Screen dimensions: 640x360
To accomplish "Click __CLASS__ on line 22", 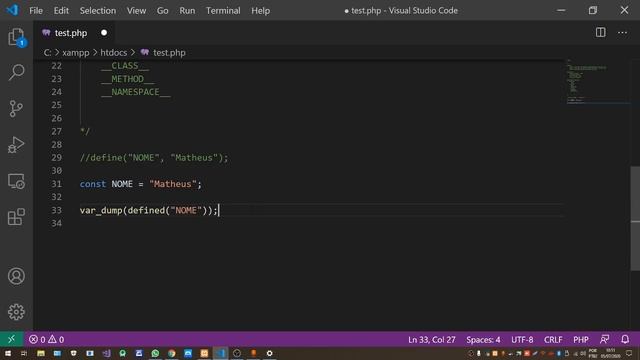I will [125, 66].
